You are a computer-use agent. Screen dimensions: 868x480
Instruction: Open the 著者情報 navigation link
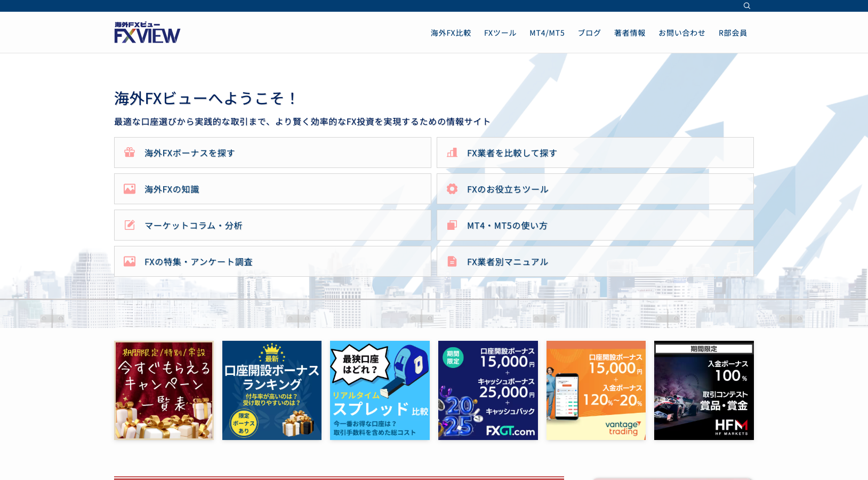pyautogui.click(x=629, y=33)
